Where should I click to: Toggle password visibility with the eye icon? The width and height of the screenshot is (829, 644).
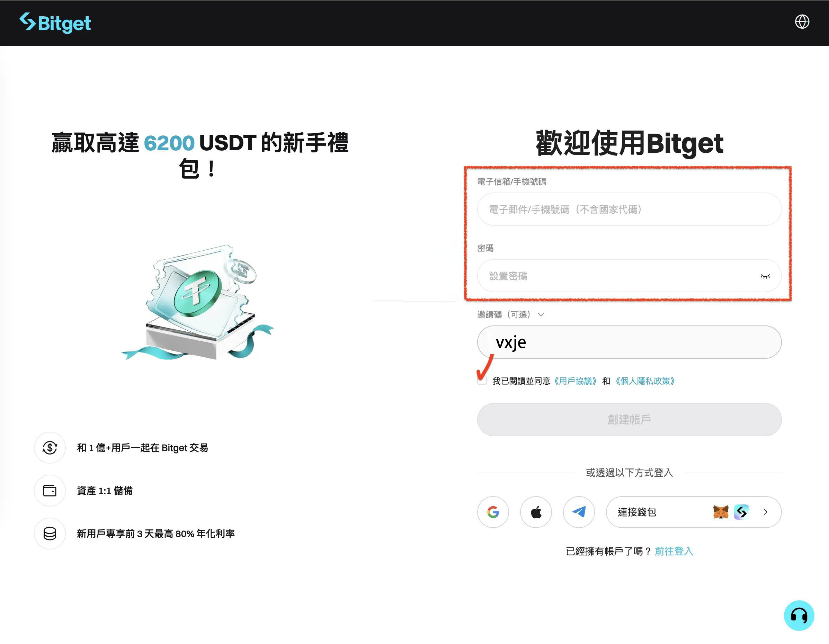coord(766,276)
